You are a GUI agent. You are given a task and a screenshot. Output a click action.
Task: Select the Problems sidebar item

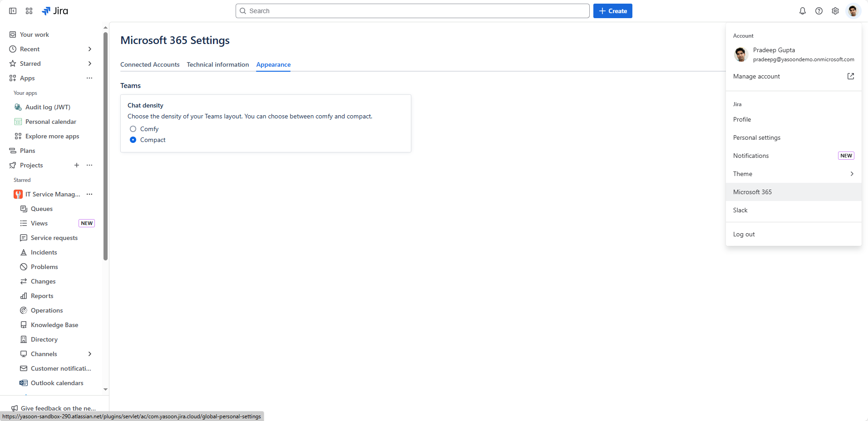click(44, 267)
